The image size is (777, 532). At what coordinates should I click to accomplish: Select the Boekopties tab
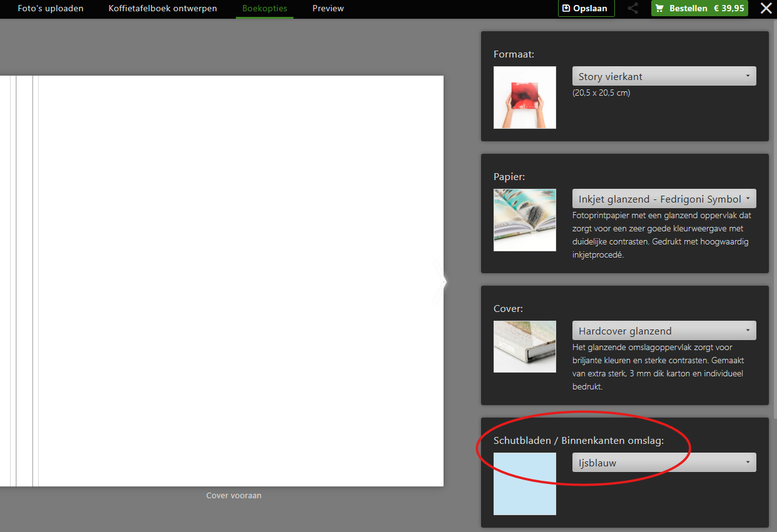tap(265, 9)
